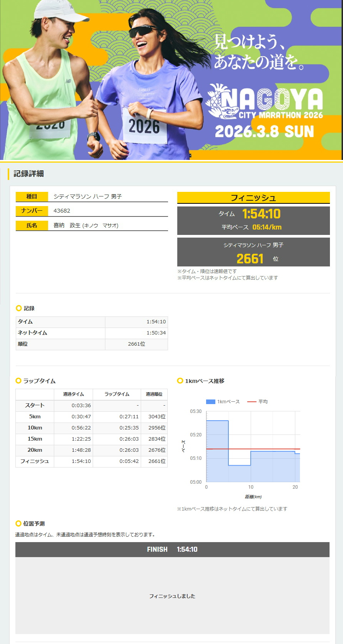Click the yellow circle icon beside ラップタイム heading

point(18,381)
